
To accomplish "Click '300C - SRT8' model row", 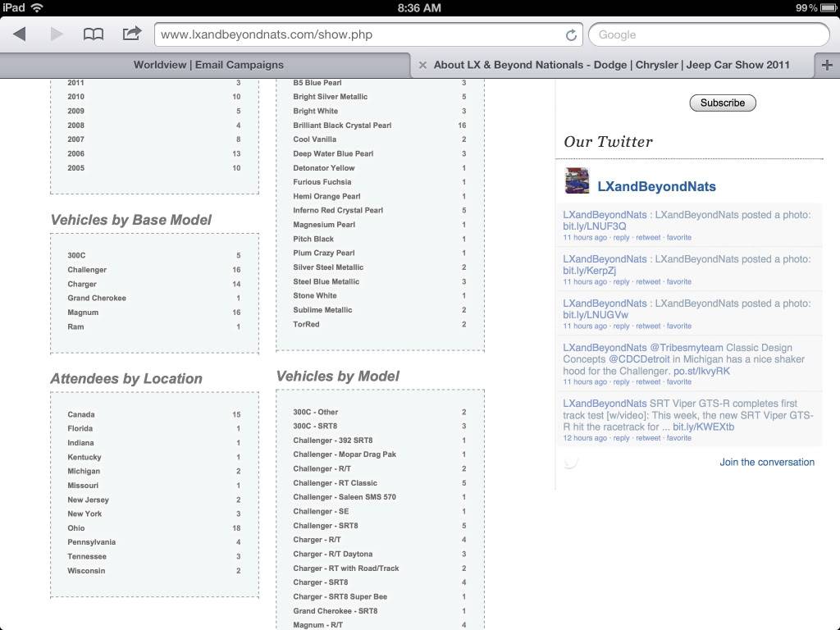I will [x=380, y=427].
